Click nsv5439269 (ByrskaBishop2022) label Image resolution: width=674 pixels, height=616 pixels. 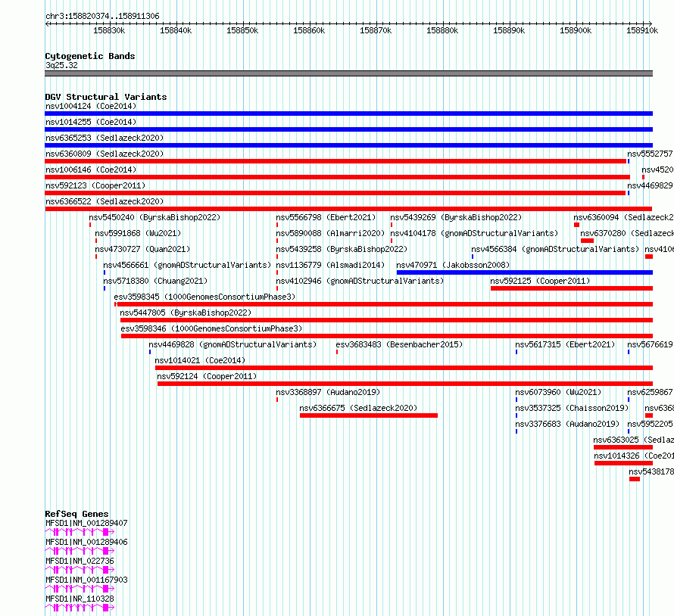tap(456, 217)
